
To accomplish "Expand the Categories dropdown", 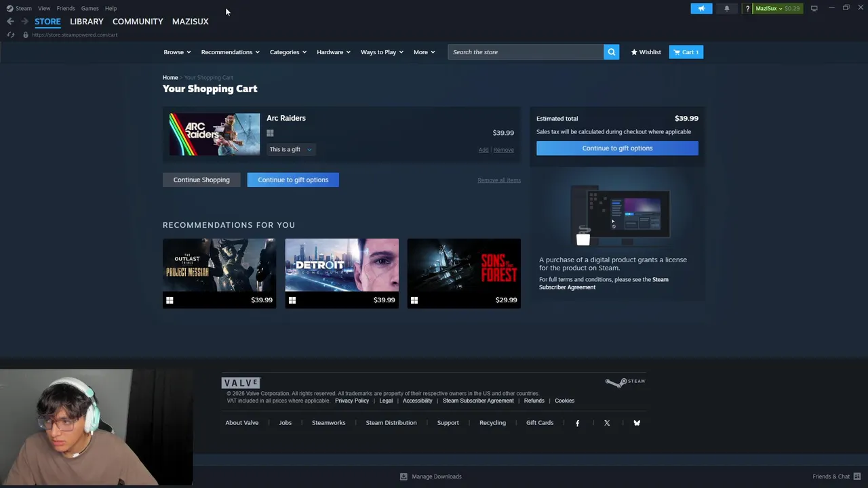I will [x=288, y=52].
